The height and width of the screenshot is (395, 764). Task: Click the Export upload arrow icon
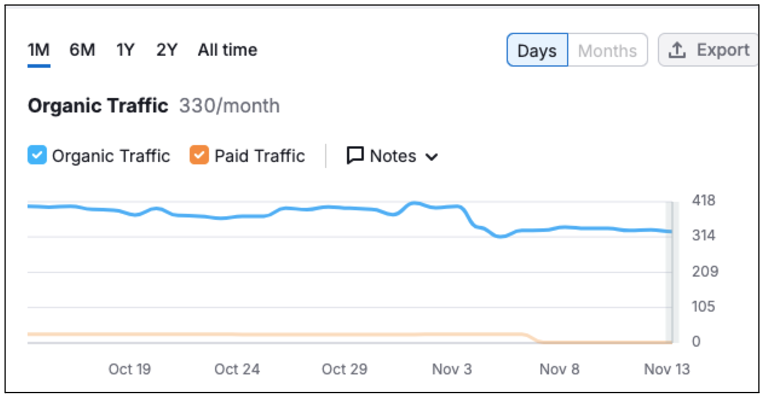677,50
